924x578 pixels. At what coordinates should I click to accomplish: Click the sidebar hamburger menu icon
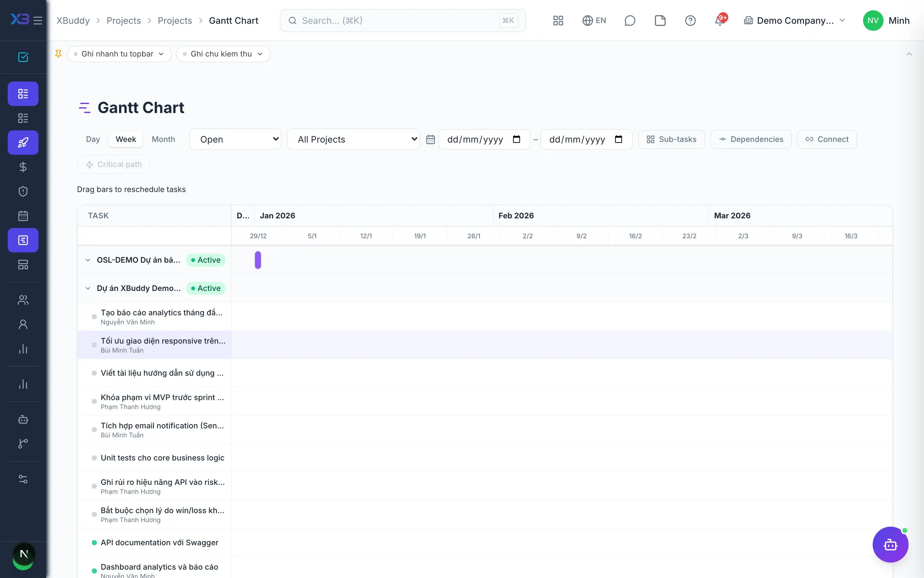pyautogui.click(x=38, y=20)
